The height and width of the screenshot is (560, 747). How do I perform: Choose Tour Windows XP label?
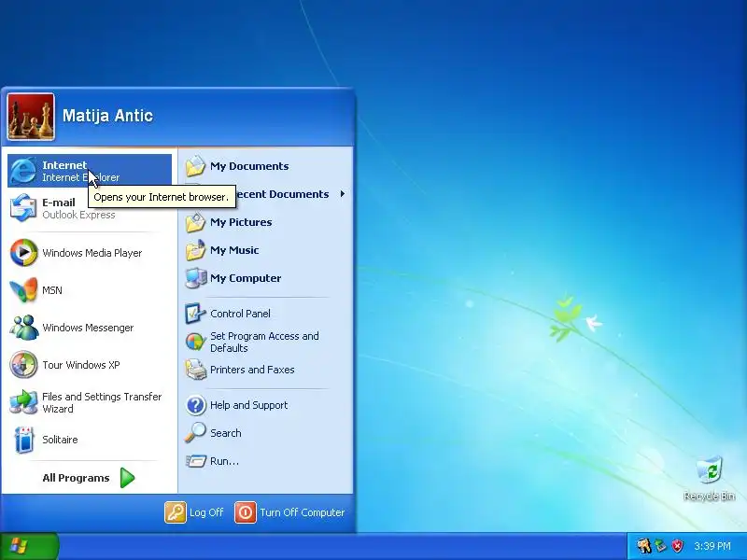81,365
